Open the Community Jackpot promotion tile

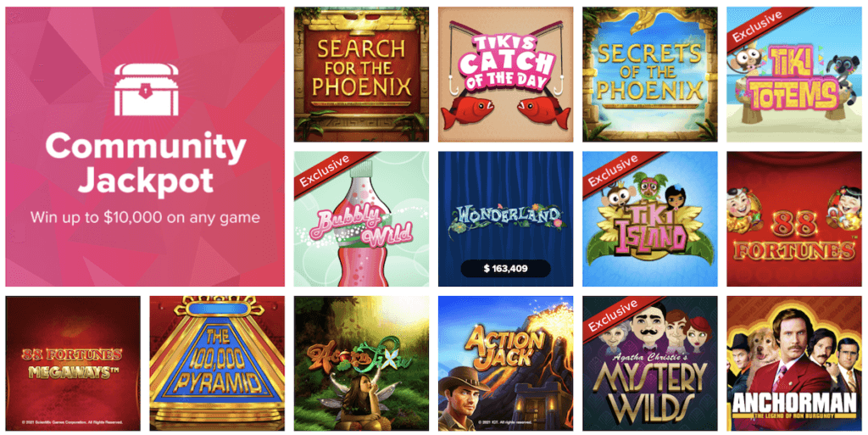pyautogui.click(x=145, y=147)
